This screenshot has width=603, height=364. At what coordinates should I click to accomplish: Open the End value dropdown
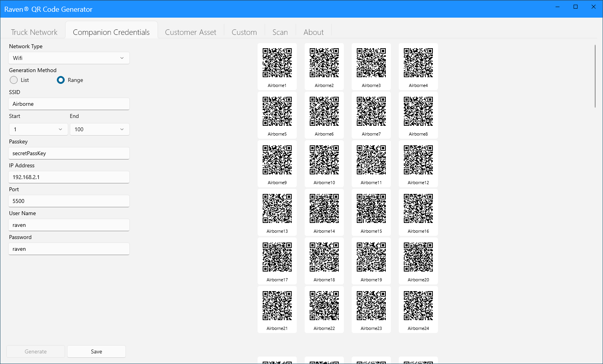100,129
